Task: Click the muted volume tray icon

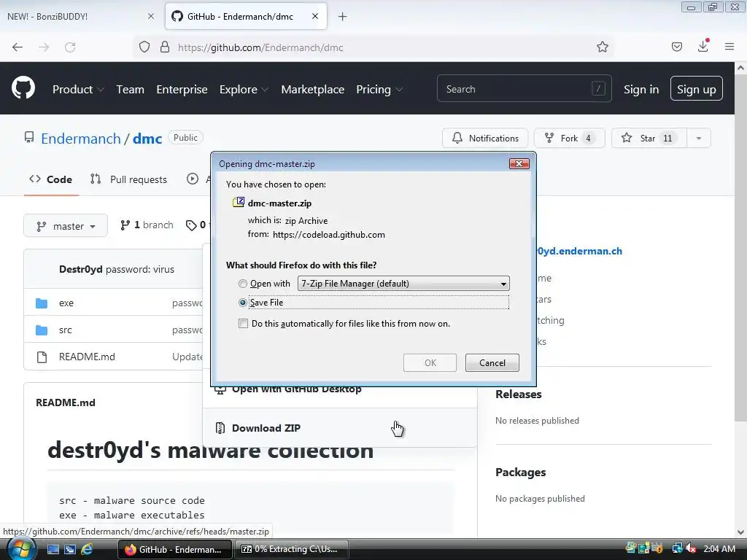Action: click(x=691, y=549)
